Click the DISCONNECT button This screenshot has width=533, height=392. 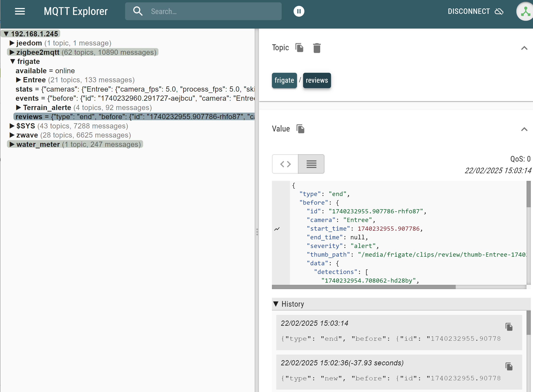(475, 11)
